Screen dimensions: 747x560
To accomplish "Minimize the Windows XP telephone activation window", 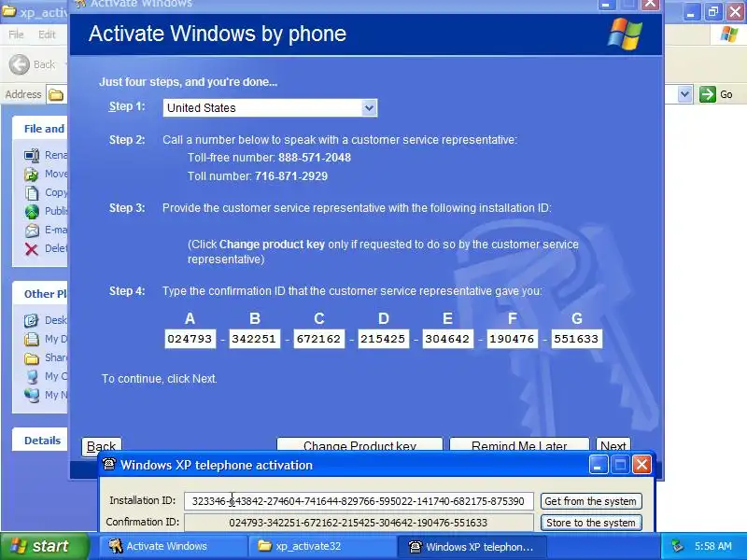I will click(599, 465).
